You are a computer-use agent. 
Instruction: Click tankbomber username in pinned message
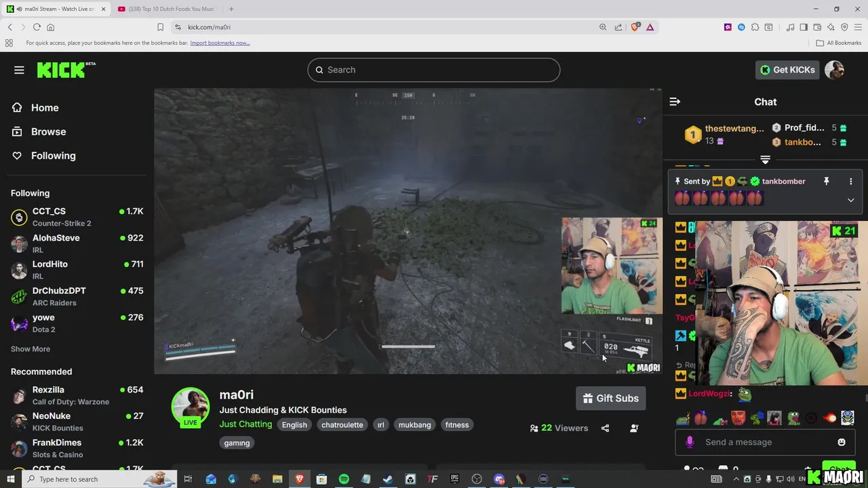[x=783, y=182]
